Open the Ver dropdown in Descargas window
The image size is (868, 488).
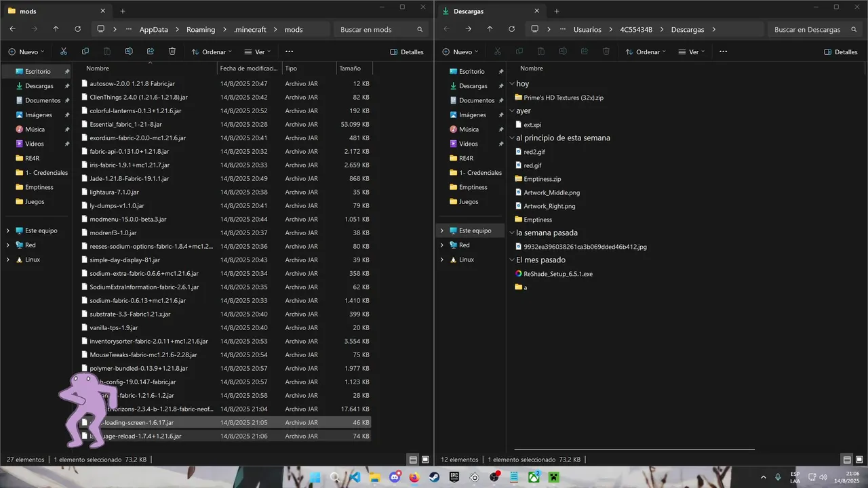[x=691, y=52]
